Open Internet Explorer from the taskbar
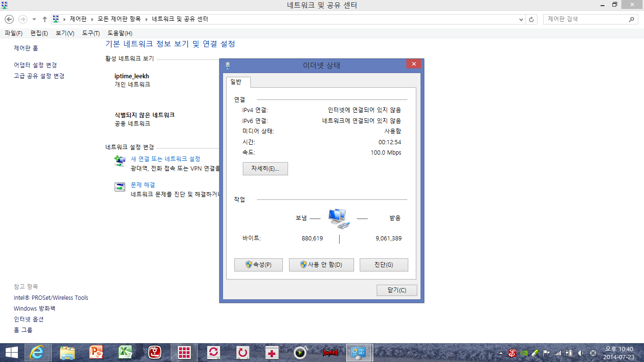The width and height of the screenshot is (644, 362). 37,352
